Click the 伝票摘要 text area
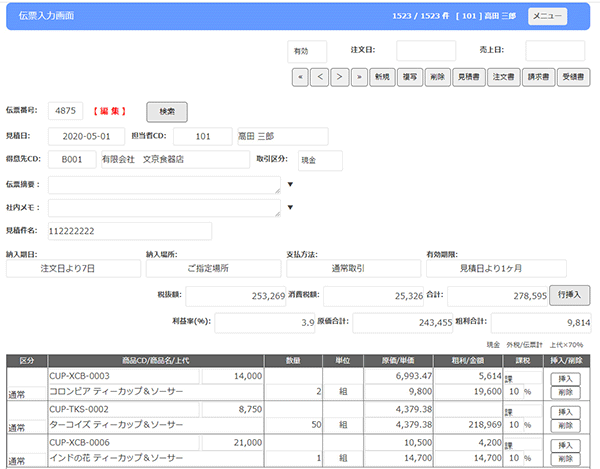The height and width of the screenshot is (469, 600). coord(164,185)
